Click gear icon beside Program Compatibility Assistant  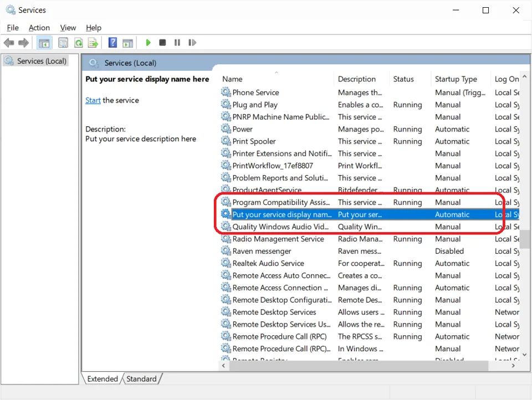tap(226, 202)
